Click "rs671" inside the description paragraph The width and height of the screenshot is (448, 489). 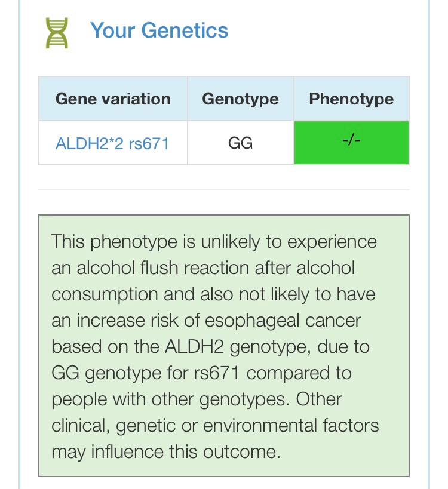coord(217,373)
